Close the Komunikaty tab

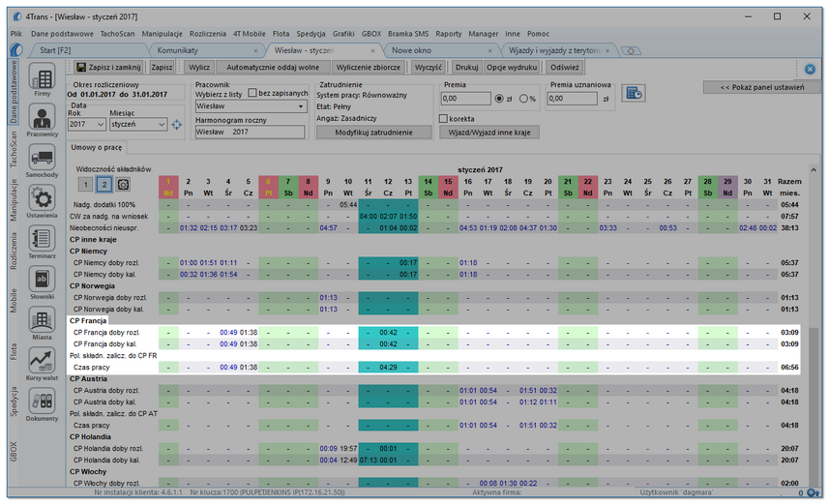pyautogui.click(x=256, y=50)
